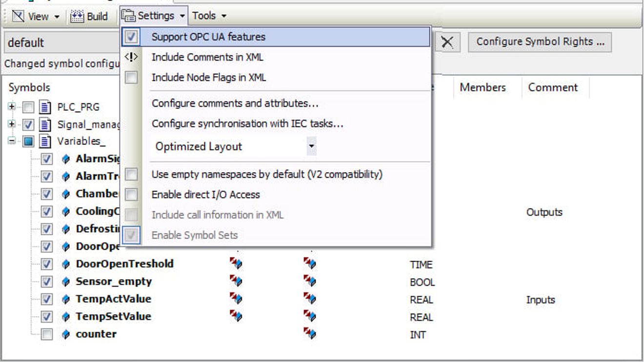This screenshot has height=362, width=644.
Task: Click the variable icon beside TempSetValue
Action: (66, 317)
